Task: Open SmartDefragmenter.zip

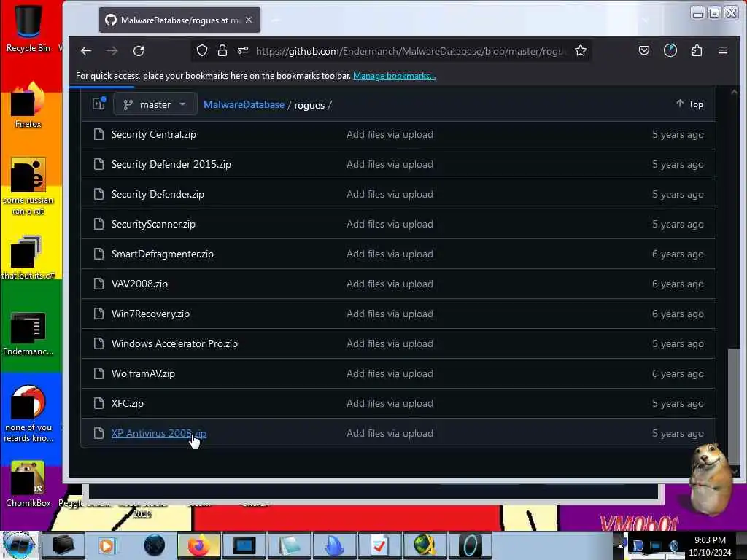Action: pos(163,254)
